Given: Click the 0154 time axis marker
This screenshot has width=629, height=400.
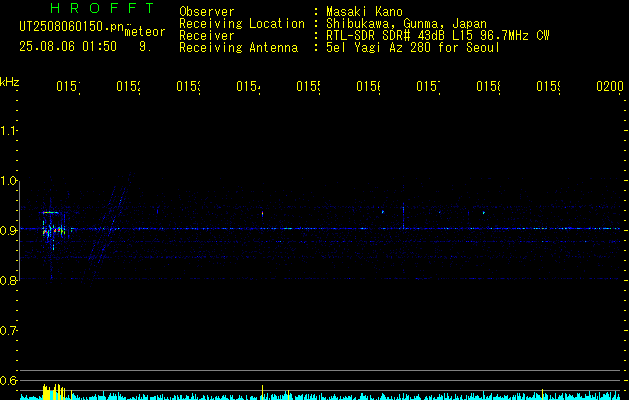Looking at the screenshot, I should click(x=248, y=86).
